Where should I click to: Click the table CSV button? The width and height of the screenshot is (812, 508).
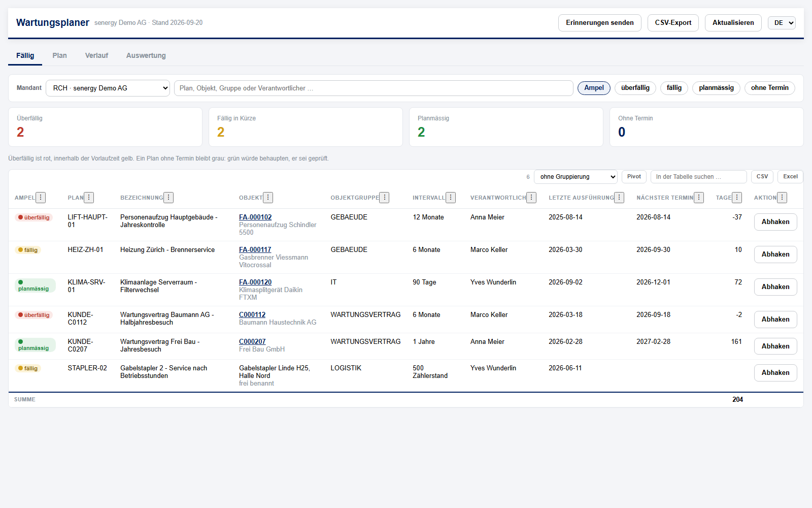pos(762,177)
